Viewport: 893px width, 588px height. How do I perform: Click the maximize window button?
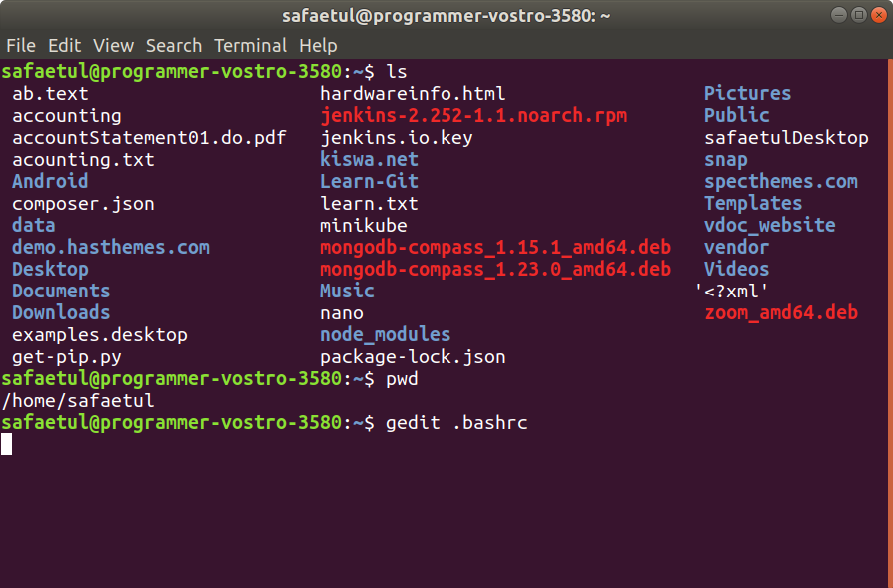point(861,15)
